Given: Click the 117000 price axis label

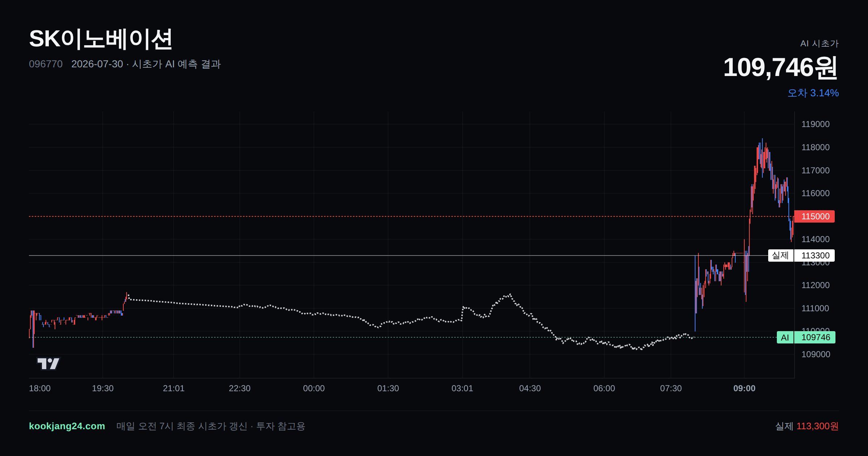Looking at the screenshot, I should (816, 170).
